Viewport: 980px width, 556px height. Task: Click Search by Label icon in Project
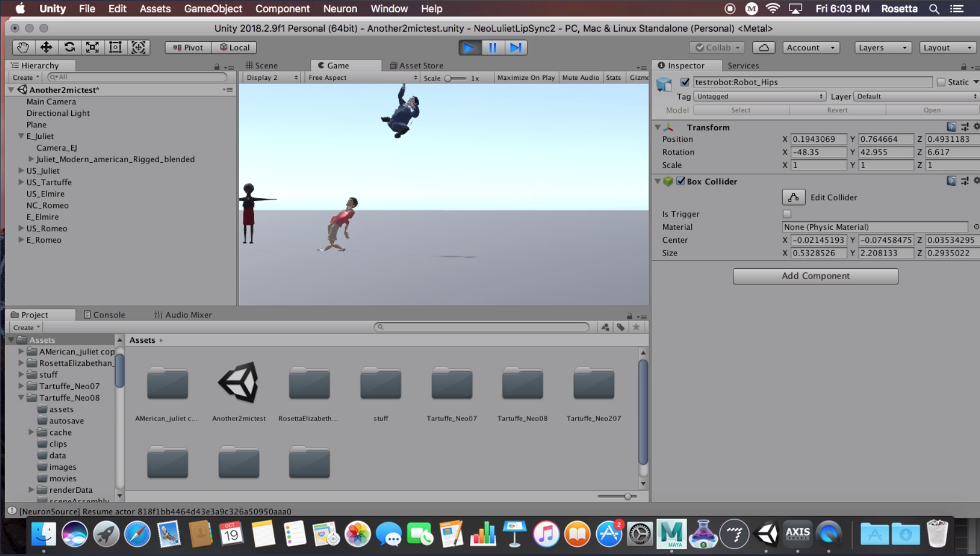[x=621, y=327]
